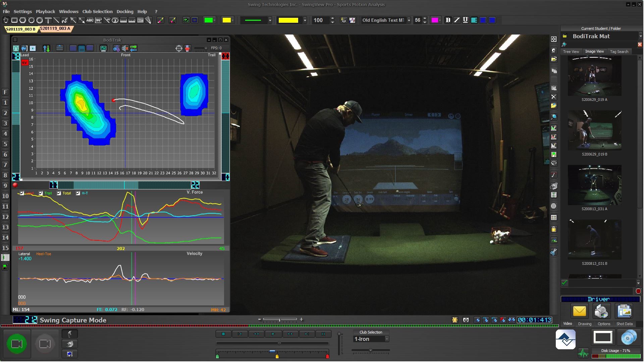Open the yellow envelope email icon
The width and height of the screenshot is (644, 362).
click(x=579, y=311)
